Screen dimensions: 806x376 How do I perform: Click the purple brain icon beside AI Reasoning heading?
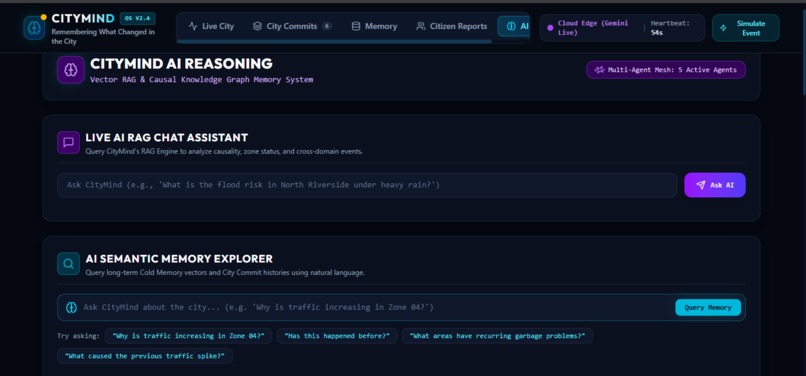(x=71, y=70)
